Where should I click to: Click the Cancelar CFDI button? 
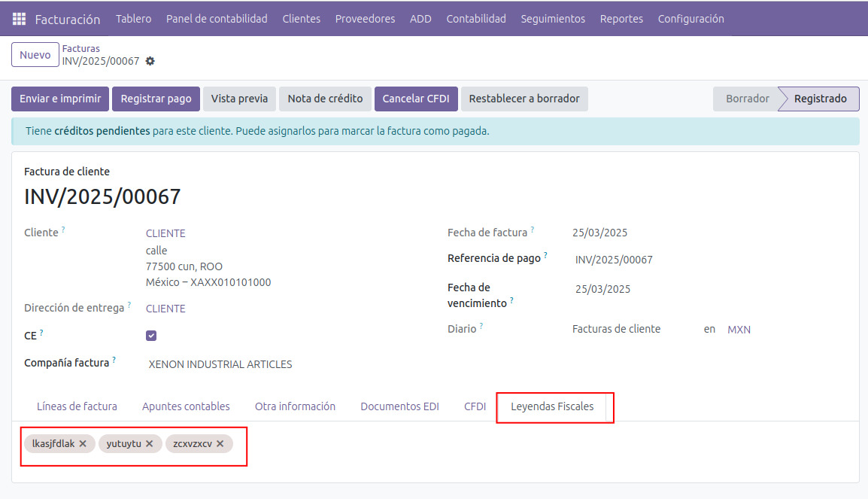416,99
